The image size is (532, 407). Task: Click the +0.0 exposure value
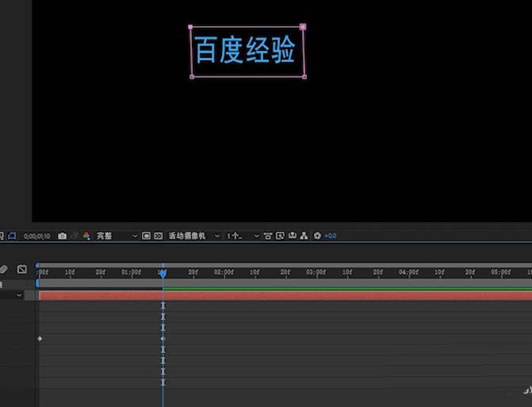pyautogui.click(x=330, y=236)
